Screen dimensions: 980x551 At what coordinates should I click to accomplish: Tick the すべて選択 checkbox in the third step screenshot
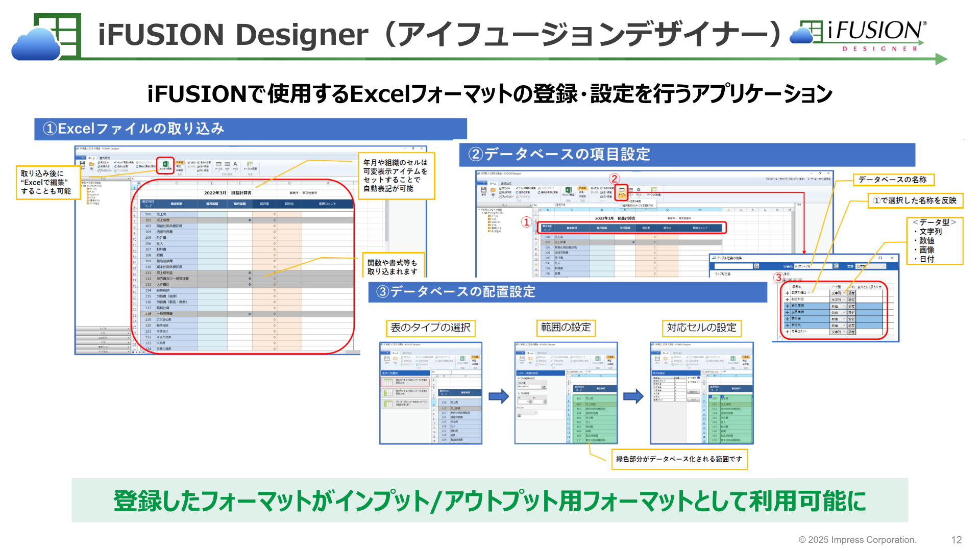699,378
